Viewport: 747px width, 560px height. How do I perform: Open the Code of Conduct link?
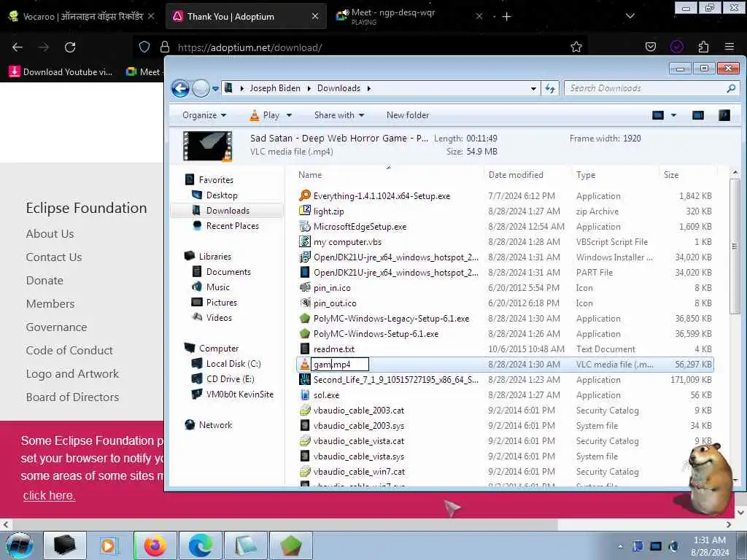[x=69, y=351]
